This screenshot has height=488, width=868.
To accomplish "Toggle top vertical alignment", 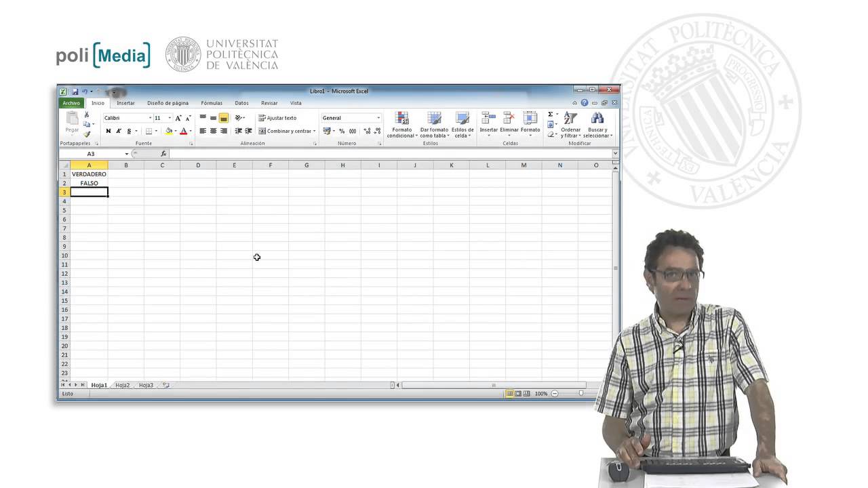I will pyautogui.click(x=203, y=118).
